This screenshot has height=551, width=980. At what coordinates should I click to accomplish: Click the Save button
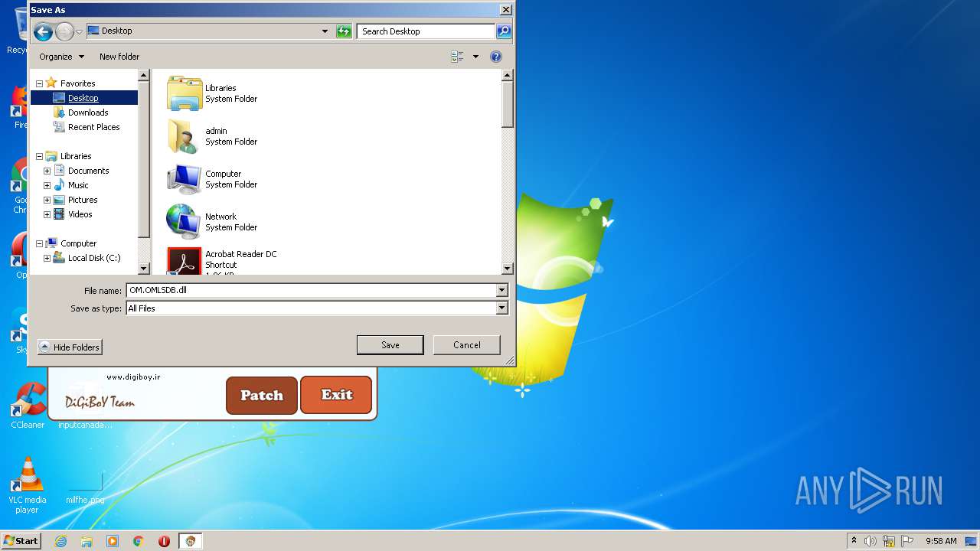coord(390,345)
